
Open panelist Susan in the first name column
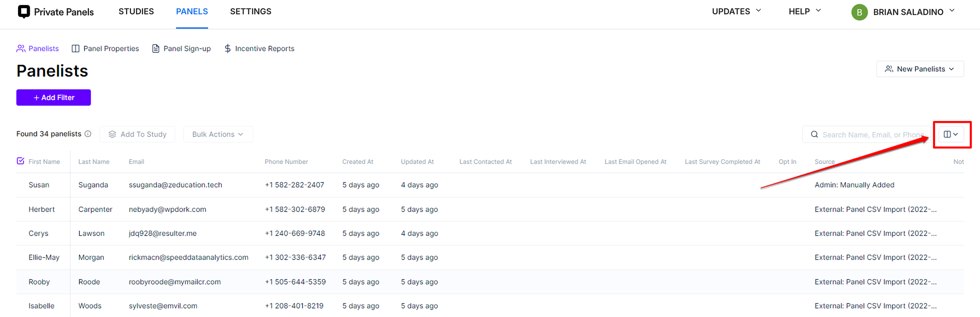click(39, 185)
